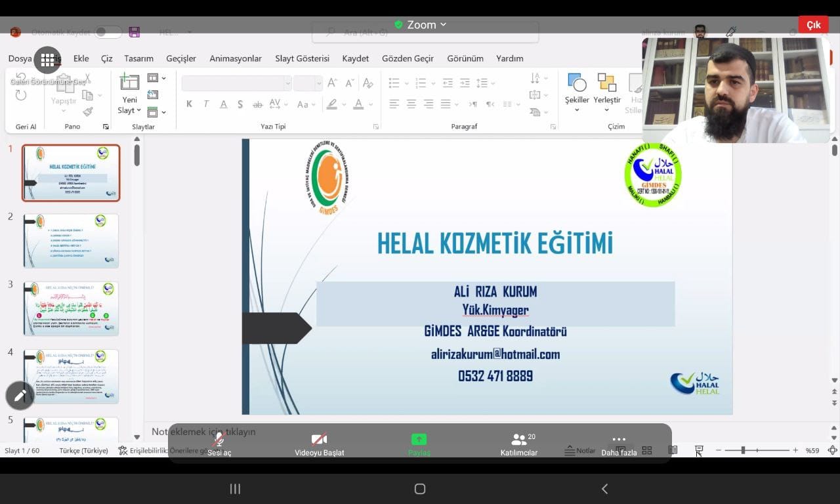Click the cut scissors icon
The image size is (840, 504).
[x=87, y=78]
